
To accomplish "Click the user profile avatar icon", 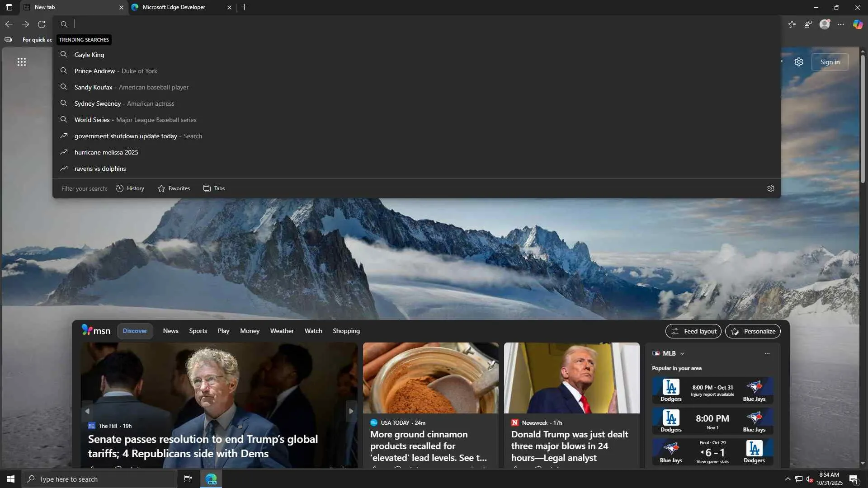I will [x=825, y=24].
